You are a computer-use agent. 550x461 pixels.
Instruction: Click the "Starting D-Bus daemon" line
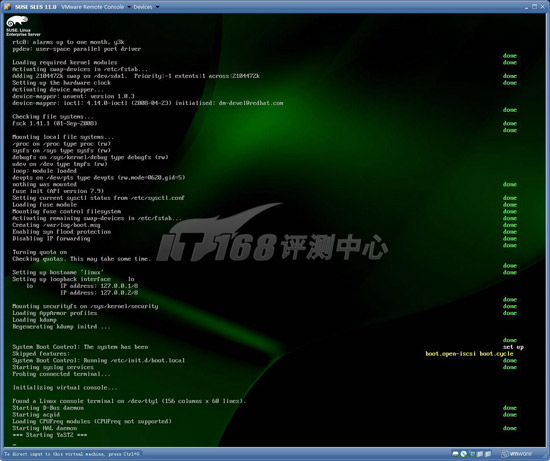pyautogui.click(x=48, y=408)
